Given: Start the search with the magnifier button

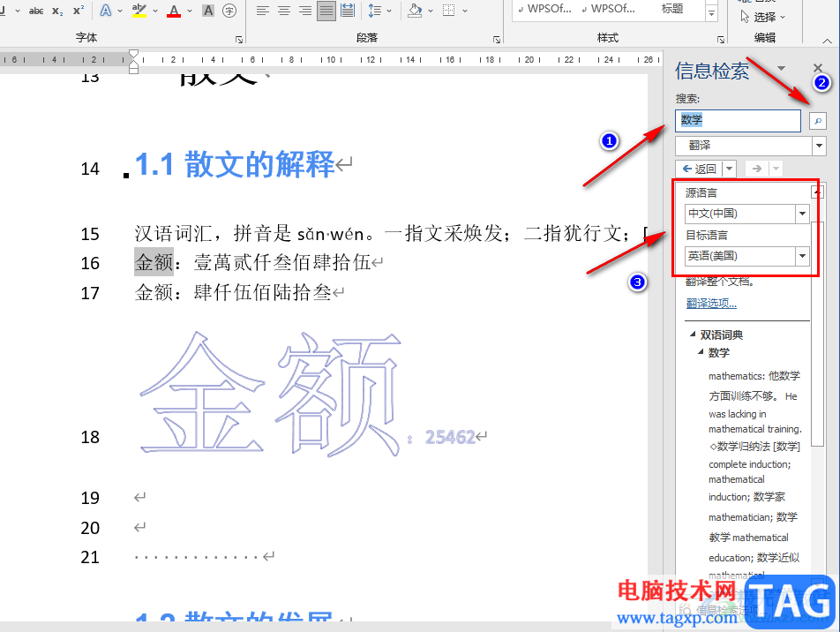Looking at the screenshot, I should tap(817, 121).
